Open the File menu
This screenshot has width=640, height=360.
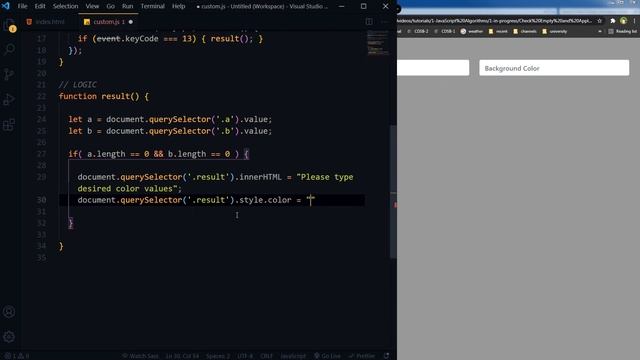[22, 6]
